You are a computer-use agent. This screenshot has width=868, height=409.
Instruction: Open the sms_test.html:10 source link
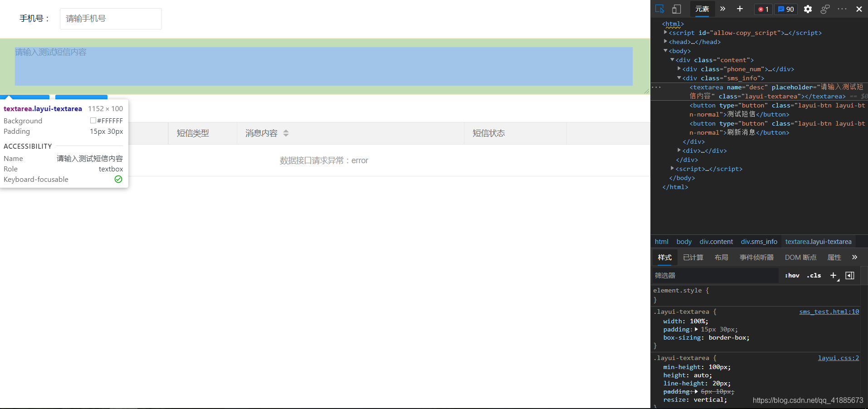click(829, 312)
